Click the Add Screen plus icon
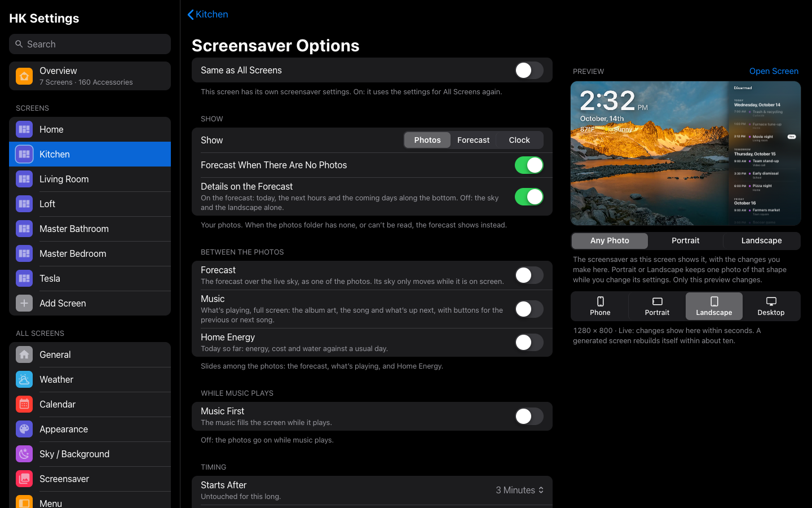Image resolution: width=812 pixels, height=508 pixels. (24, 303)
